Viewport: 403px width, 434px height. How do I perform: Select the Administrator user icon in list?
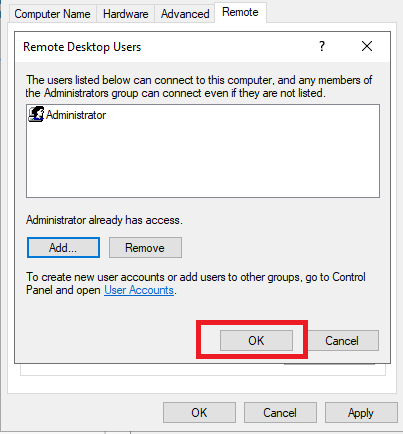(36, 114)
